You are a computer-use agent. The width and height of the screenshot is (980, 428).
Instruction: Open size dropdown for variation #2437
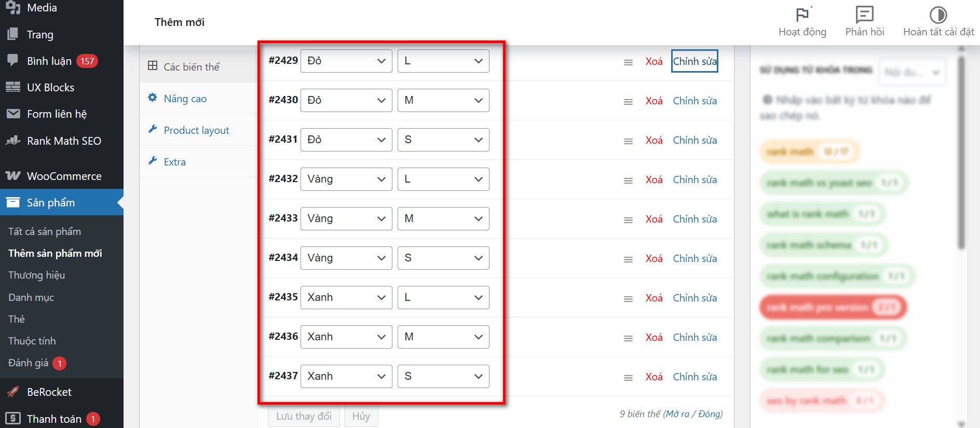[x=443, y=376]
